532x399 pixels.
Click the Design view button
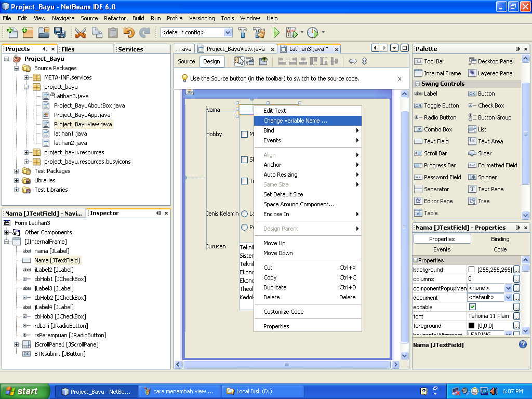coord(212,61)
